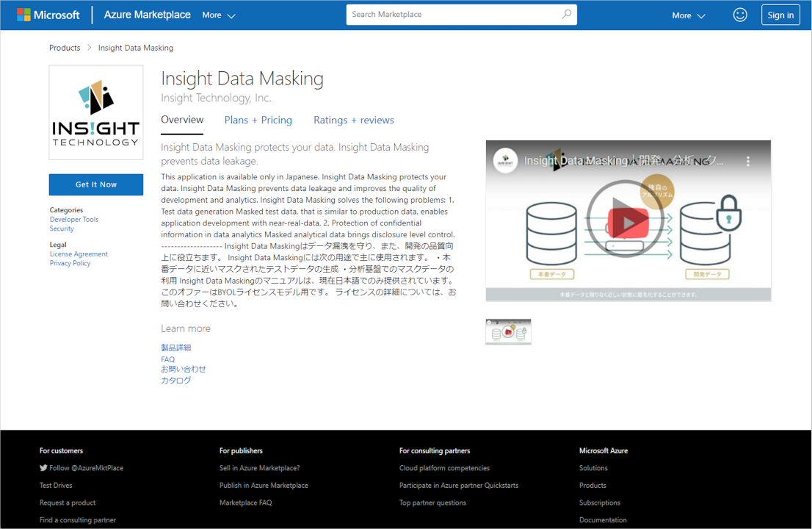
Task: Click the Insight Technology logo image
Action: pos(95,112)
